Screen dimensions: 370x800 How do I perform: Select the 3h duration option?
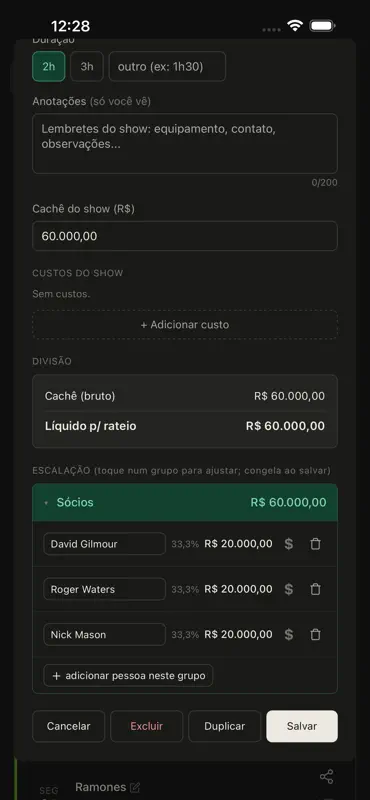[x=87, y=66]
